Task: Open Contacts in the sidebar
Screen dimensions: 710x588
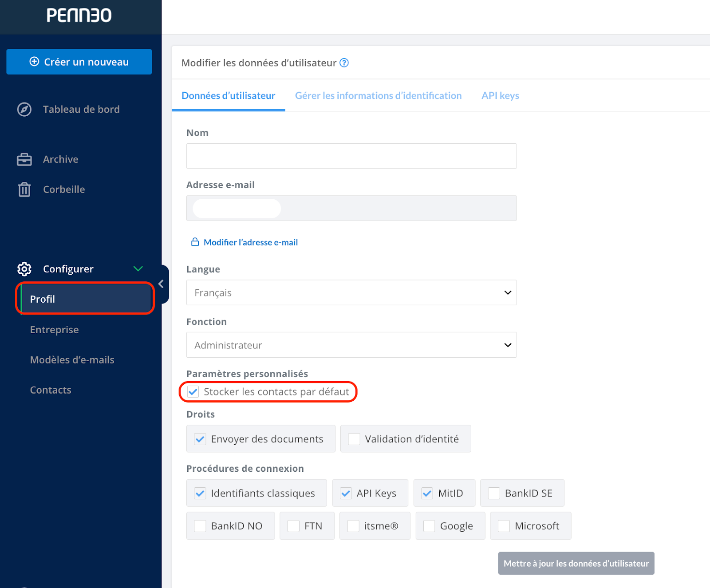Action: [x=51, y=390]
